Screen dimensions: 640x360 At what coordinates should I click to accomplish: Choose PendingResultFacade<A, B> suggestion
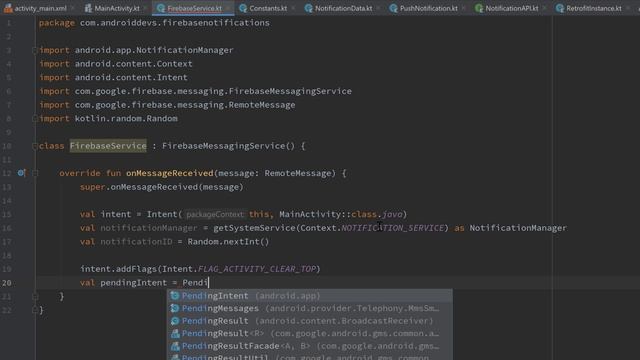pyautogui.click(x=309, y=346)
